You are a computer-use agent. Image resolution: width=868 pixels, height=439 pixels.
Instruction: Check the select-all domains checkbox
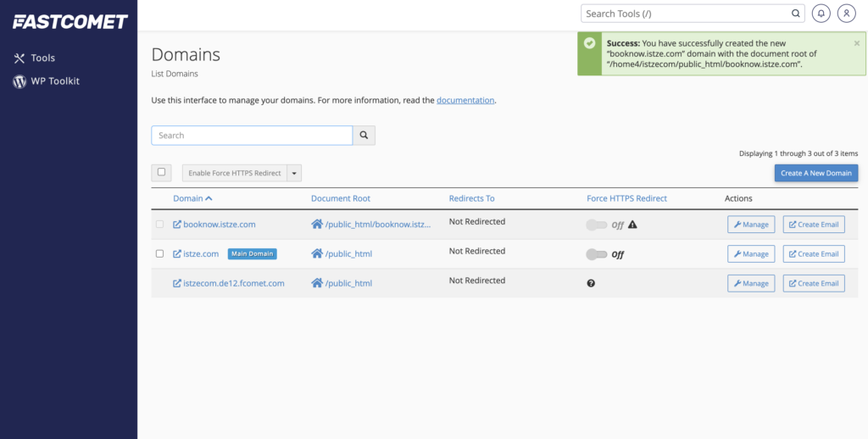tap(161, 172)
